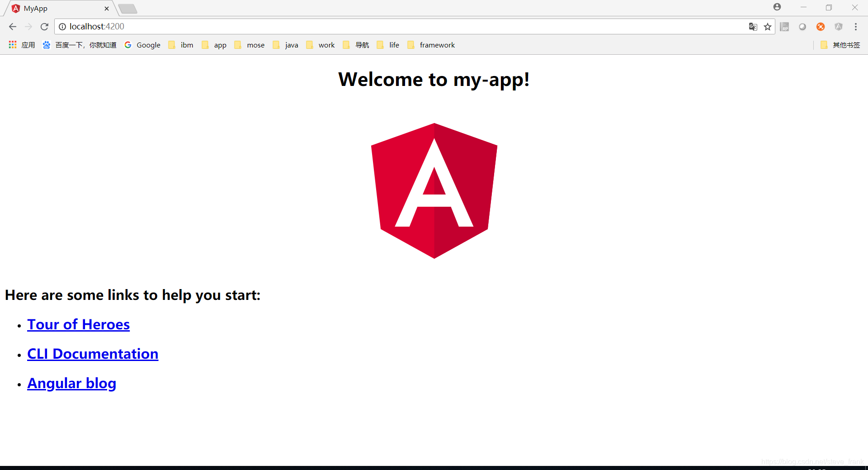Expand the mose bookmark folder

(x=250, y=45)
